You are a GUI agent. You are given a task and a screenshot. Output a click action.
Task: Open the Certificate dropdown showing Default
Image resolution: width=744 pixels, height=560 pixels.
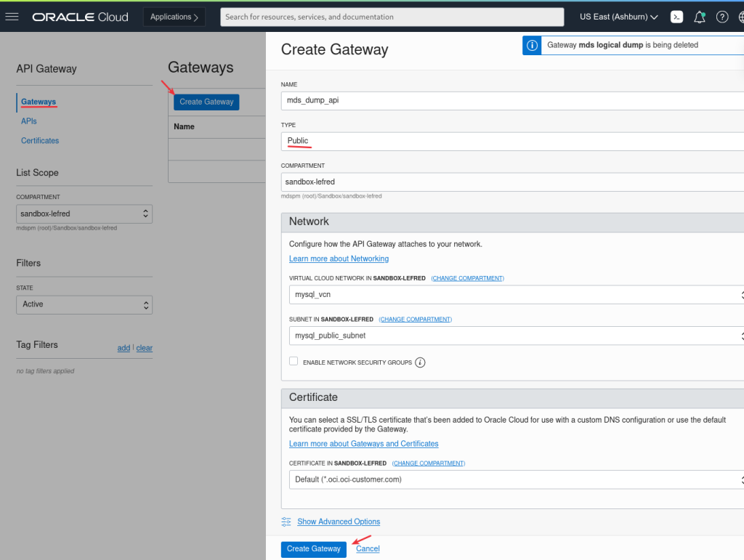[516, 479]
